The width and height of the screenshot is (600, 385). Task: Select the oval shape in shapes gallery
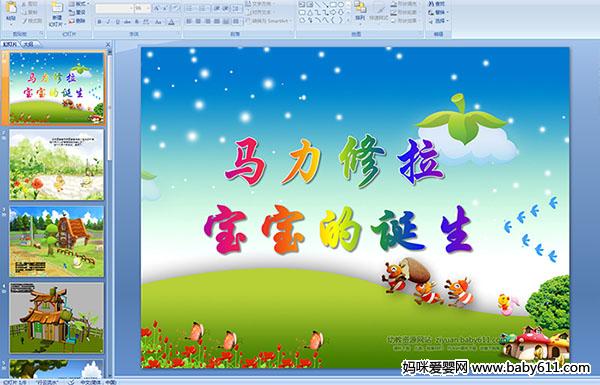341,5
